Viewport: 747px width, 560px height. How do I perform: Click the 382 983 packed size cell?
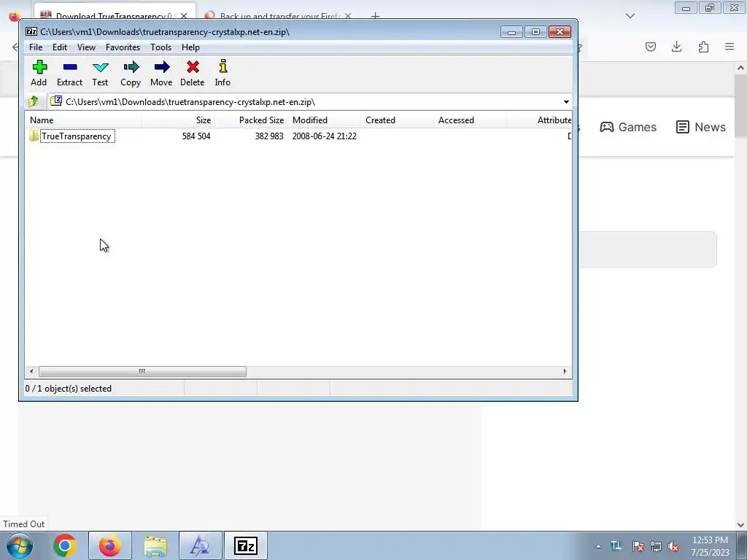tap(269, 136)
